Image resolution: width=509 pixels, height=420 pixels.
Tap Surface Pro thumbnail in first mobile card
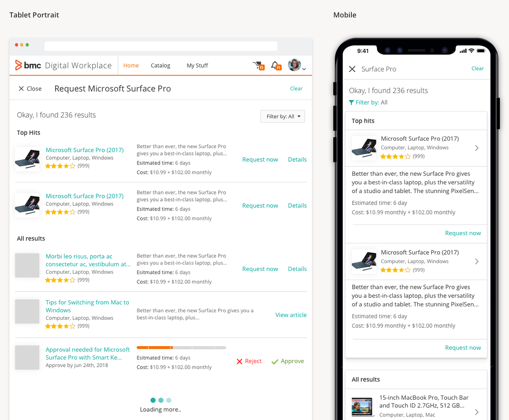point(364,148)
